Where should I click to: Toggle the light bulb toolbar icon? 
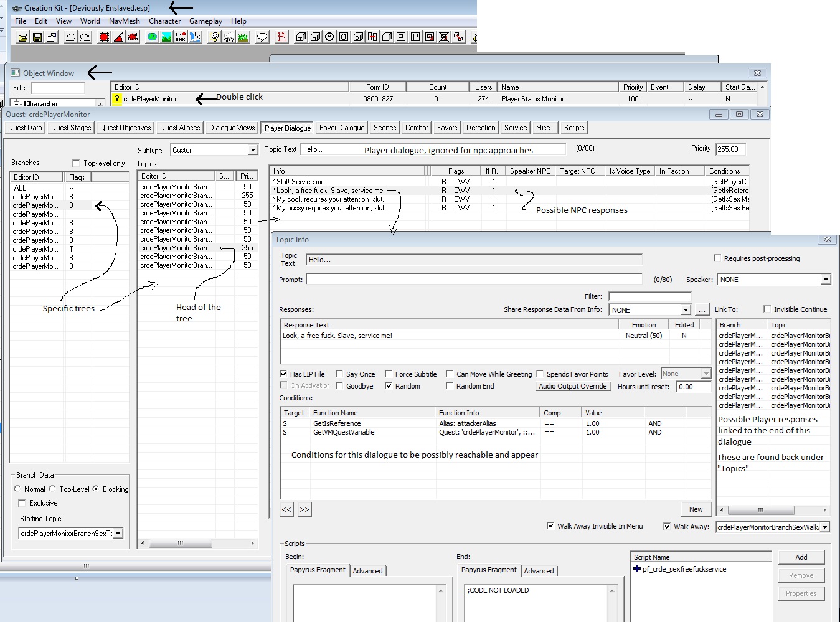[215, 37]
